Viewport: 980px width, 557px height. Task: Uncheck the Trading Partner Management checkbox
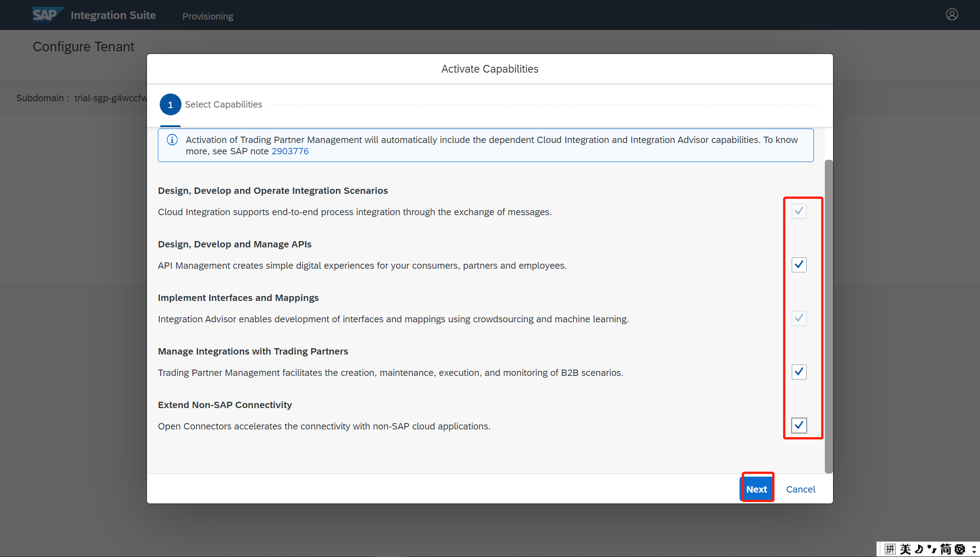pos(799,372)
